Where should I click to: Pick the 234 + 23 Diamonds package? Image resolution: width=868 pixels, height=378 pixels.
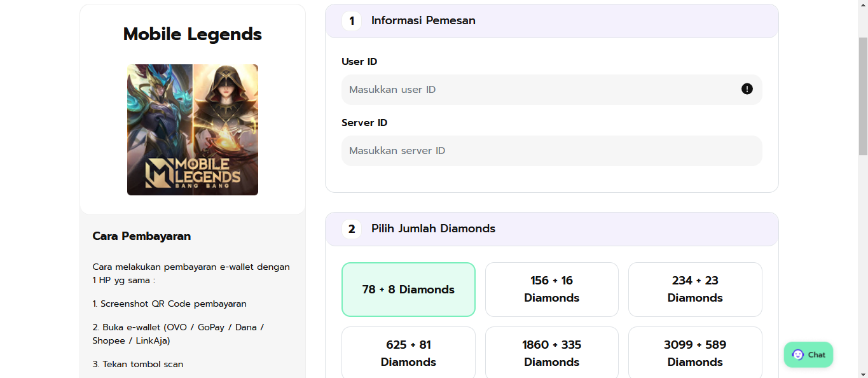695,290
